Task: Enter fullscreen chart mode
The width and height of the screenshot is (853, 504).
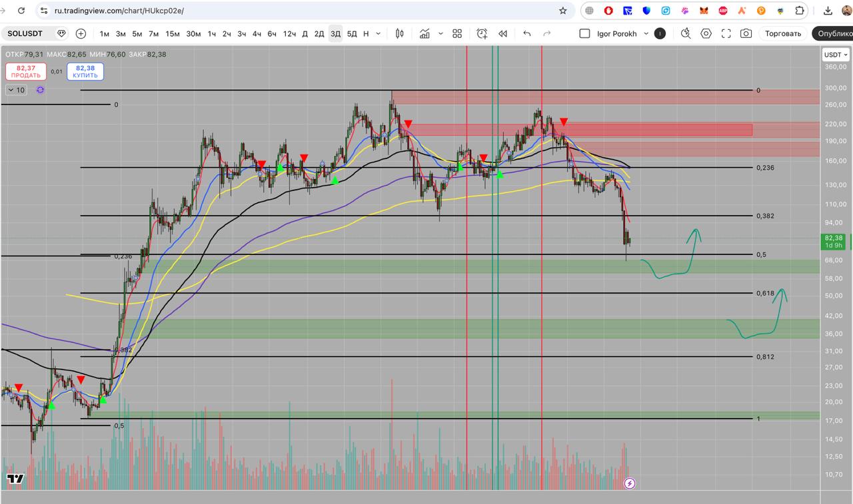Action: pos(726,33)
